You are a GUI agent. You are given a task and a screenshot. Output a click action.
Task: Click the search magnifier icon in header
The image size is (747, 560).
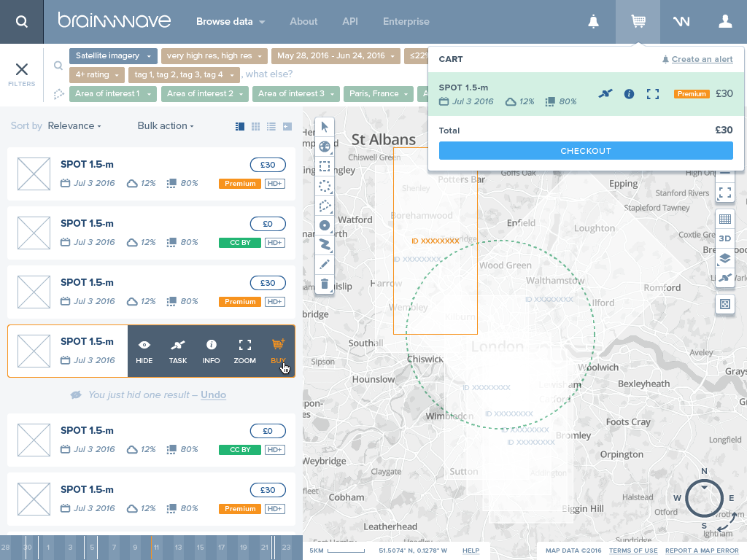pos(21,21)
